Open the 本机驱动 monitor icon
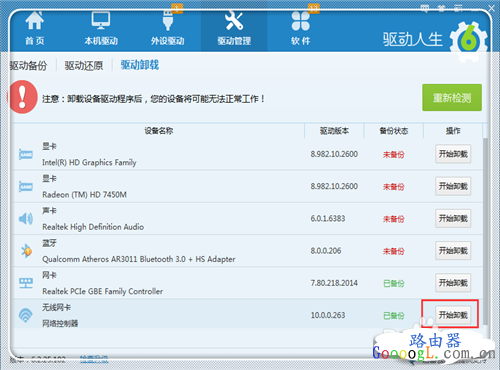 click(x=101, y=21)
